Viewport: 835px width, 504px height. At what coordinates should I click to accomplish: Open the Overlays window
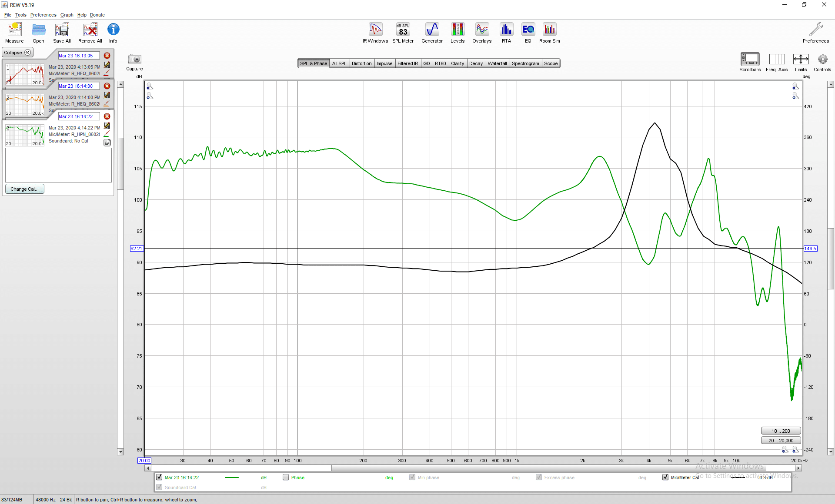pyautogui.click(x=482, y=33)
